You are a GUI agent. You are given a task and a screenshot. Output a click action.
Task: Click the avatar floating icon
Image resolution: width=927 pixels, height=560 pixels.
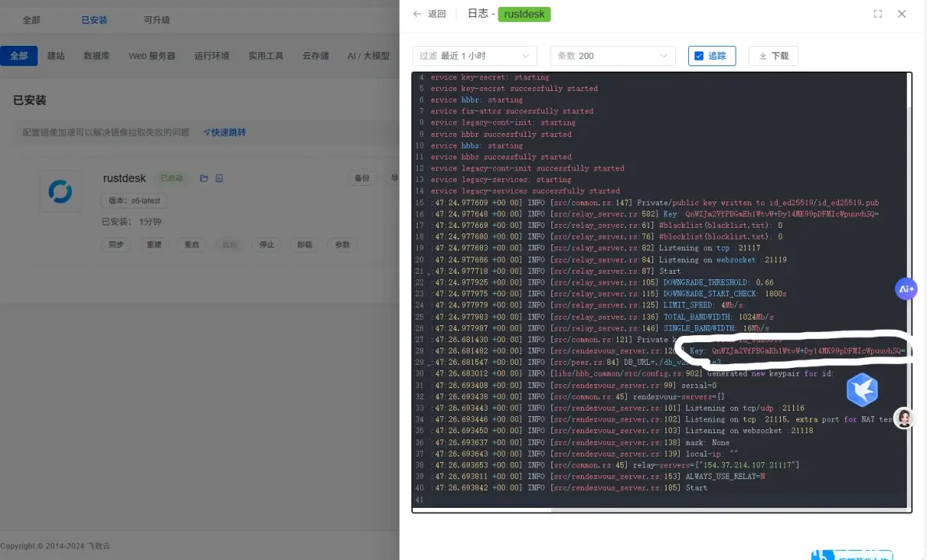(904, 418)
